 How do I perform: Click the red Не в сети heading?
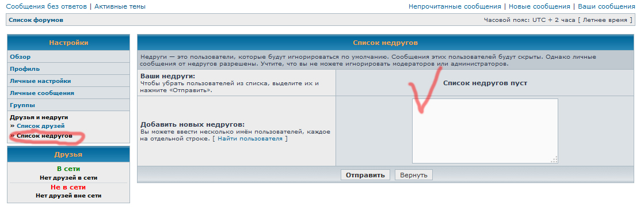(68, 187)
